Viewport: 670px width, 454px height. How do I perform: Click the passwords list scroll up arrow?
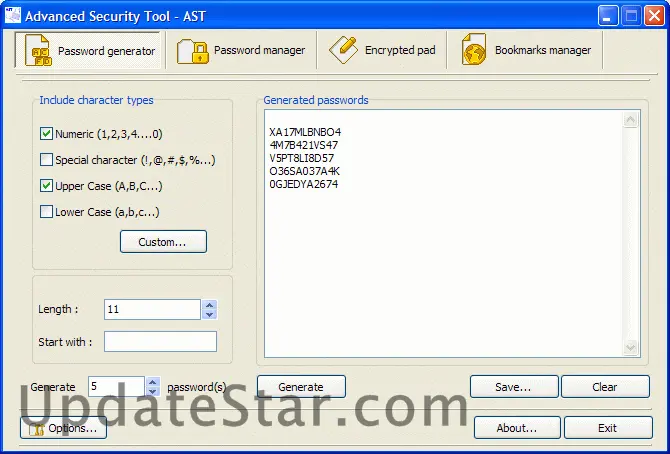631,120
